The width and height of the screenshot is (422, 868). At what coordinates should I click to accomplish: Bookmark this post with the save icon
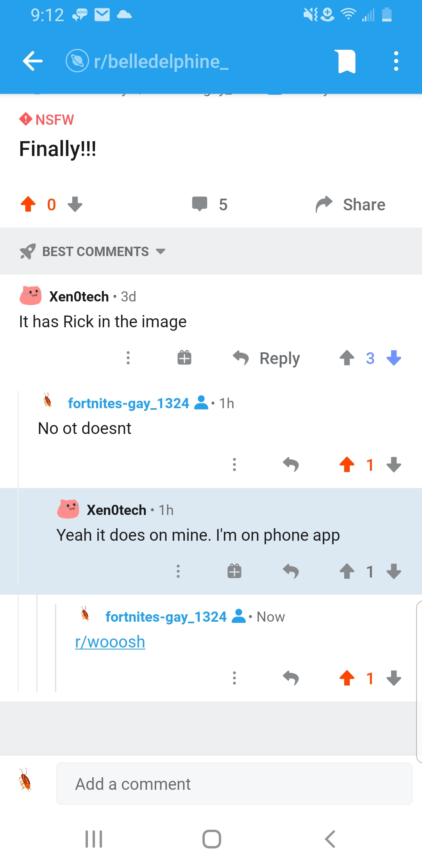point(347,61)
